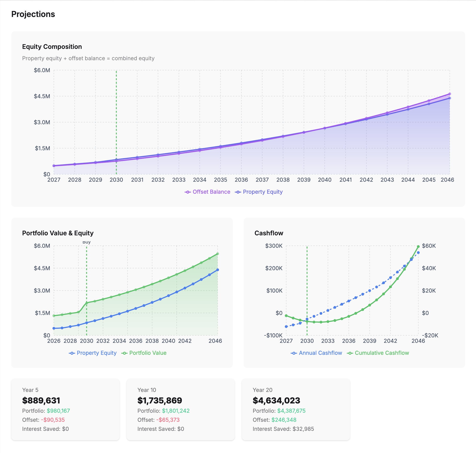Click the Offset Balance legend marker icon
Image resolution: width=476 pixels, height=453 pixels.
click(x=188, y=192)
